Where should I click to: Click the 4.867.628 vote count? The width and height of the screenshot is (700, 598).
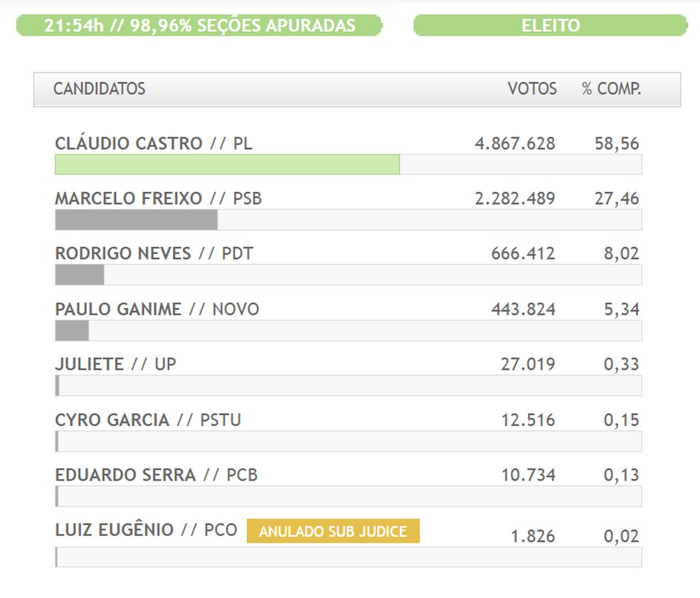(x=514, y=144)
